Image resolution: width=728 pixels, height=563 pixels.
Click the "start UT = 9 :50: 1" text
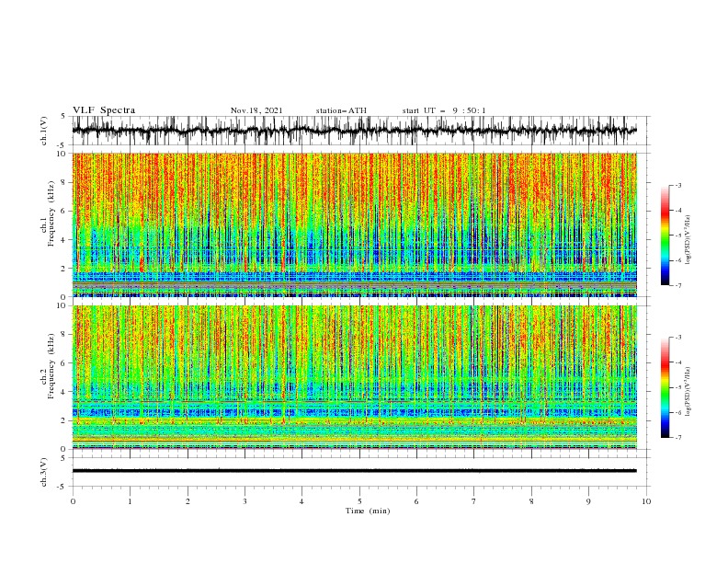click(x=444, y=110)
